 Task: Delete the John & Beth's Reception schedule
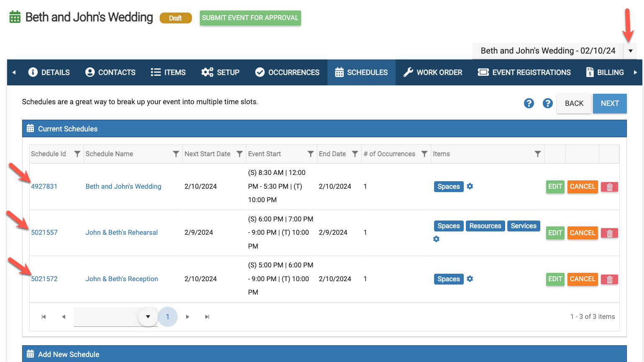click(x=609, y=280)
